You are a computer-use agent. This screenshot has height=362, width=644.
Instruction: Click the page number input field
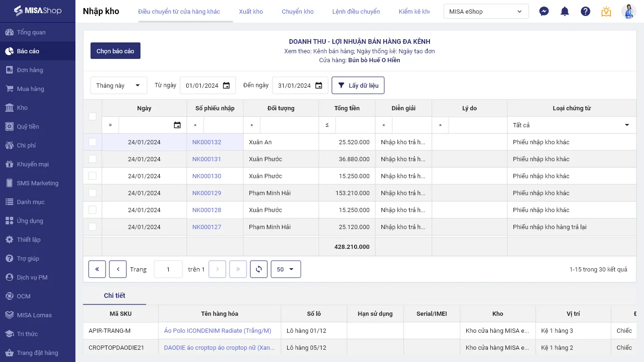[168, 269]
